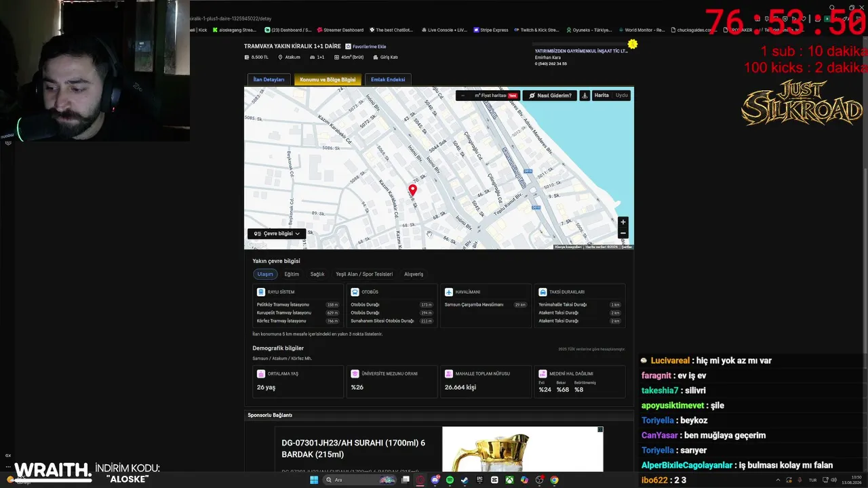Click the browser address bar URL
The image size is (868, 488).
[231, 18]
